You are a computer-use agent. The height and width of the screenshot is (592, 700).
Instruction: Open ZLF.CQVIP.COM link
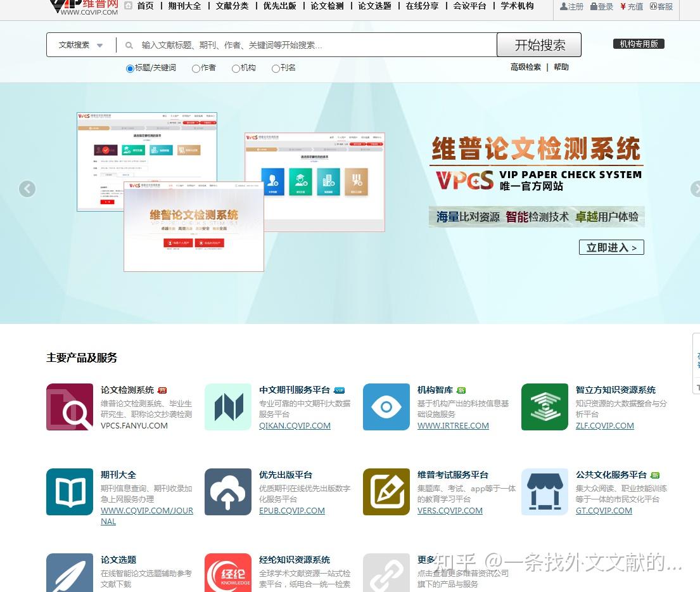click(x=604, y=426)
